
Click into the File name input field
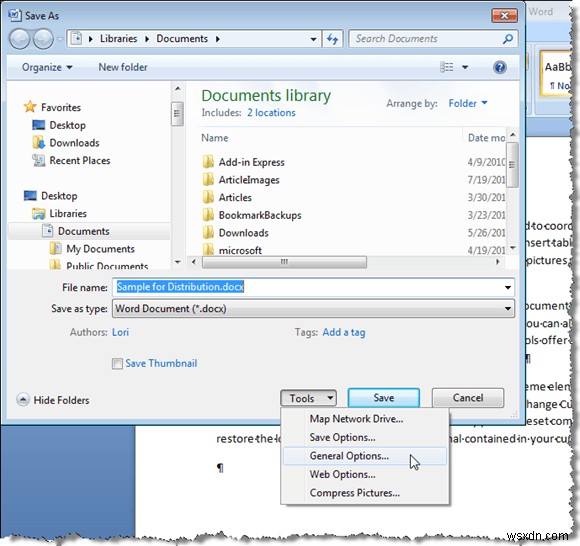(308, 287)
